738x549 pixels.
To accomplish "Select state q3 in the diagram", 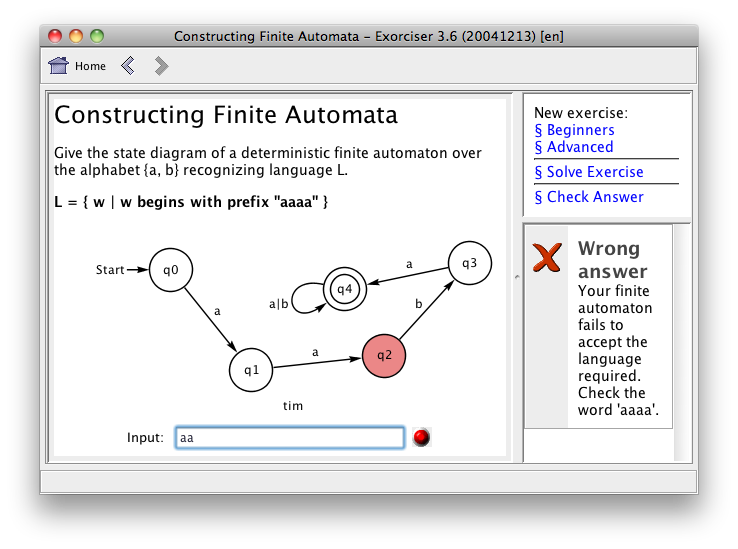I will (x=470, y=263).
